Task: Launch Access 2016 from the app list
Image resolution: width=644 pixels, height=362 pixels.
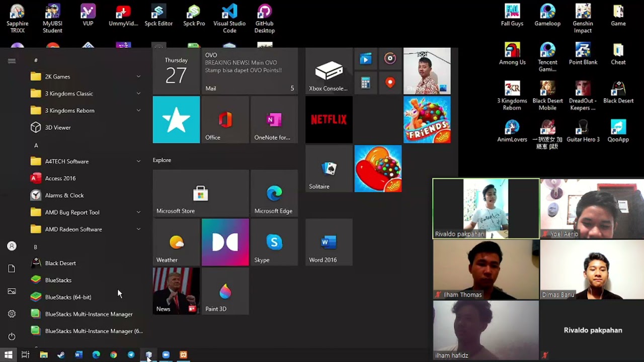Action: 86,178
